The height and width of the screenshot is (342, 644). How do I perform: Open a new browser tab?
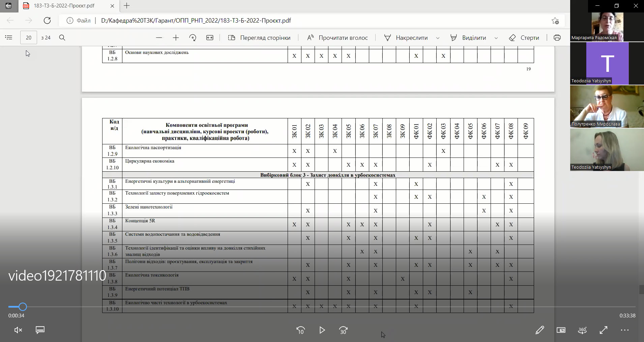tap(127, 6)
